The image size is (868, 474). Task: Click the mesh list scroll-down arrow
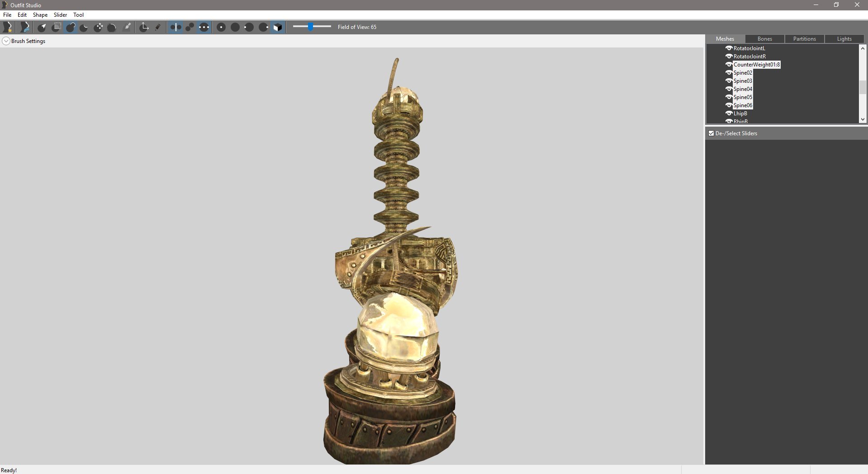click(863, 119)
